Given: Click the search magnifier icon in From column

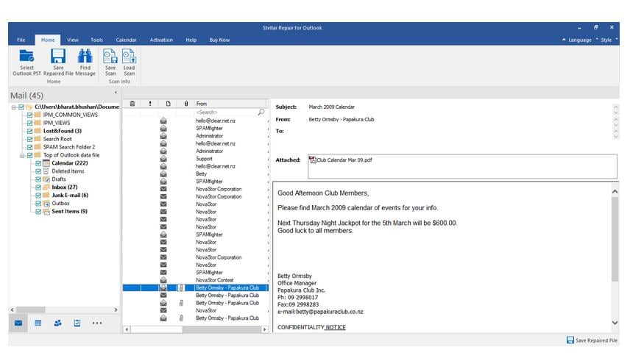Looking at the screenshot, I should (261, 112).
